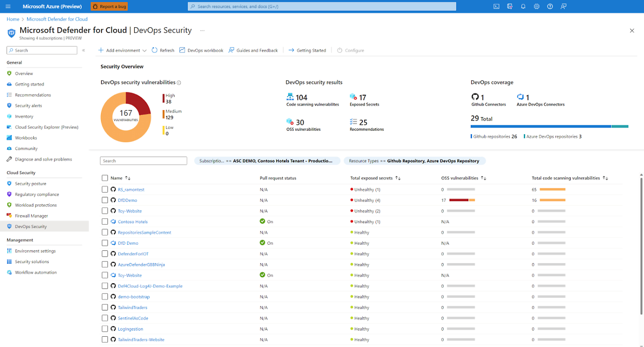Click the vulnerabilities info icon

click(179, 83)
